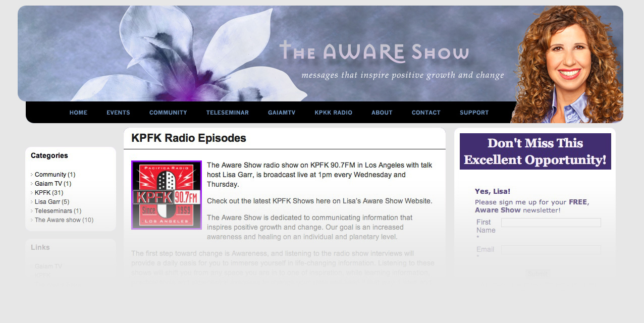Open The Aware show category link
Screen dimensions: 644x323
58,220
